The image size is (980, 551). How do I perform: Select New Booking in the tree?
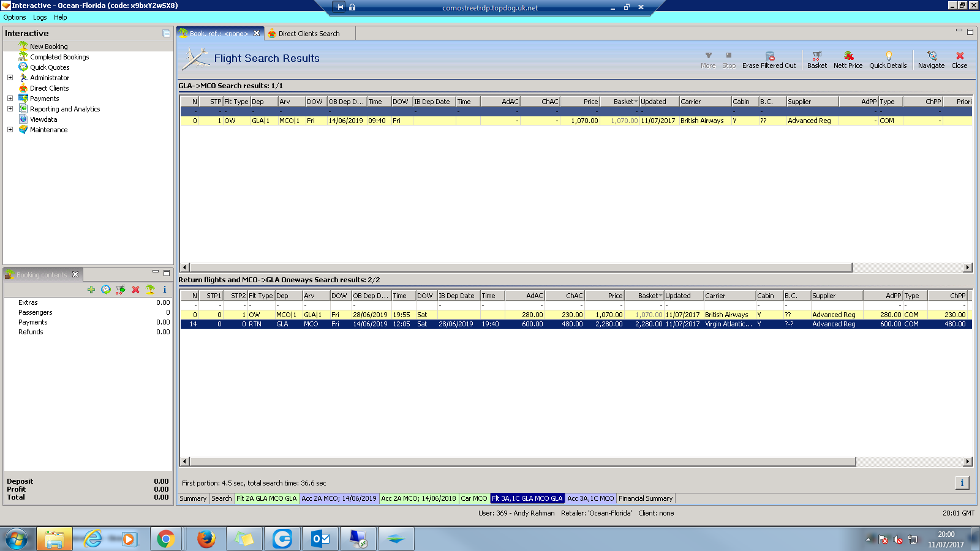pyautogui.click(x=49, y=47)
